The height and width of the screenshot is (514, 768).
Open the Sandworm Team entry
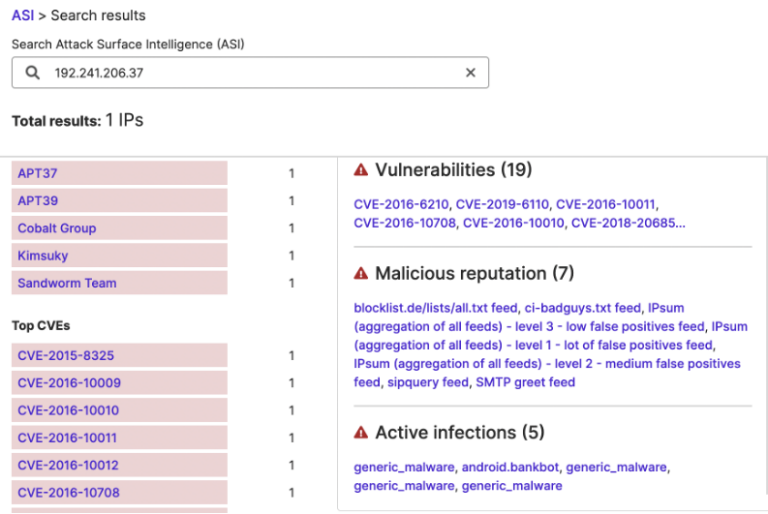120,283
